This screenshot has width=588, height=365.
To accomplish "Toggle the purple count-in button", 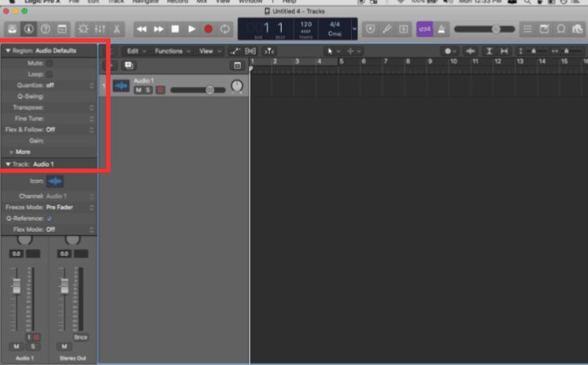I will click(x=424, y=29).
